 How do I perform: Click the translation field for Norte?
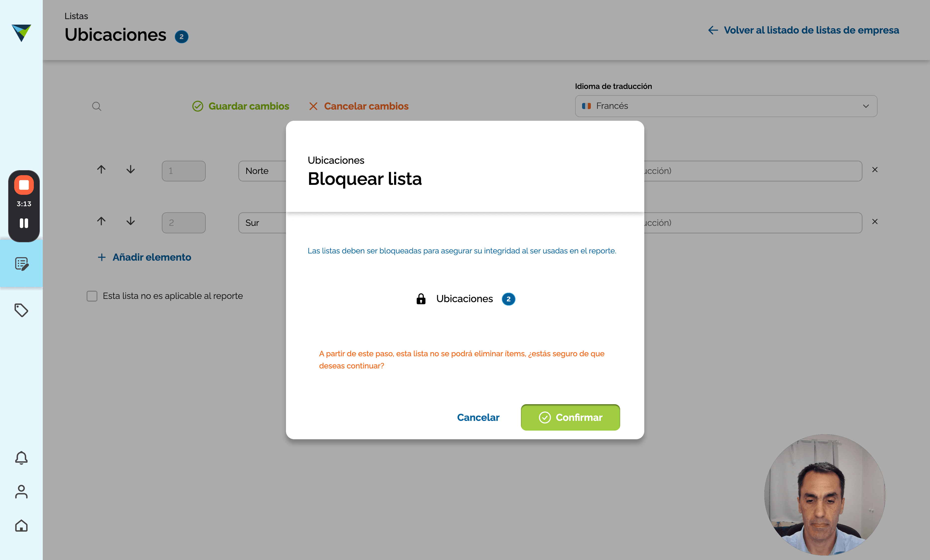point(753,171)
